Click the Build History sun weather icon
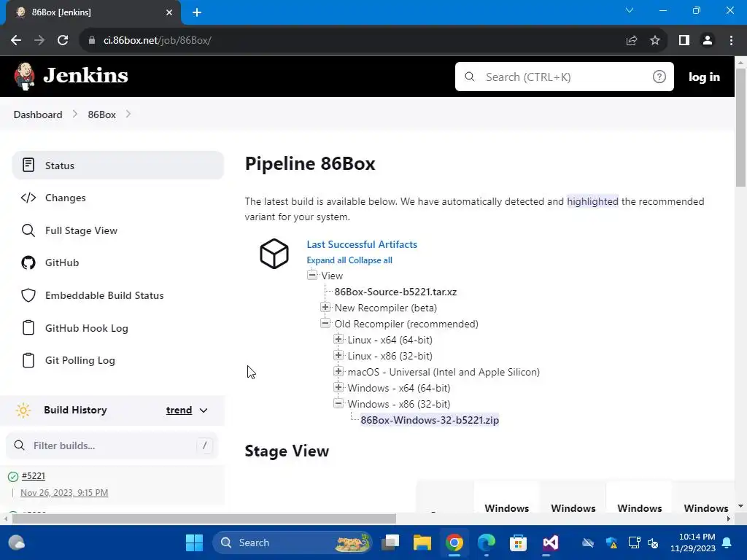Image resolution: width=747 pixels, height=560 pixels. coord(23,410)
